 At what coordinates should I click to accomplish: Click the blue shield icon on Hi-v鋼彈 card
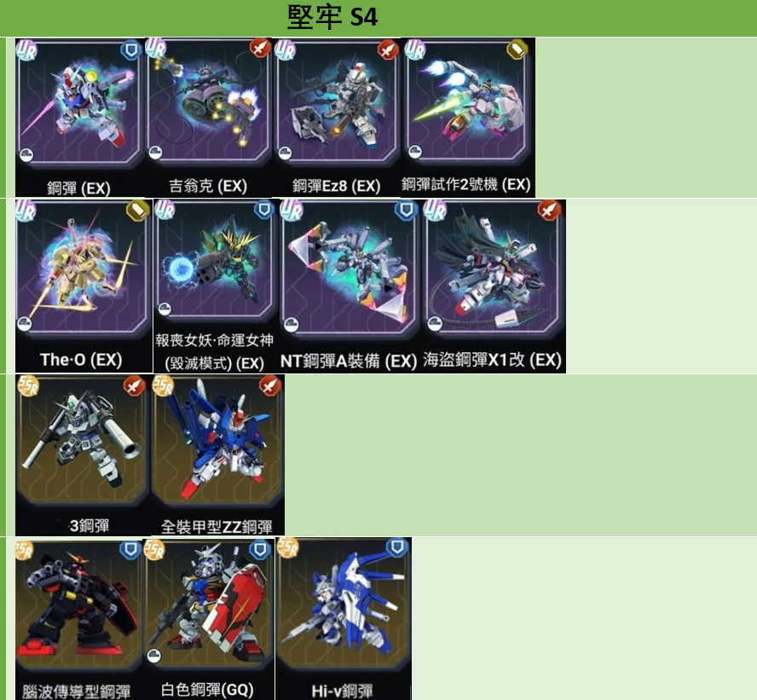tap(397, 547)
